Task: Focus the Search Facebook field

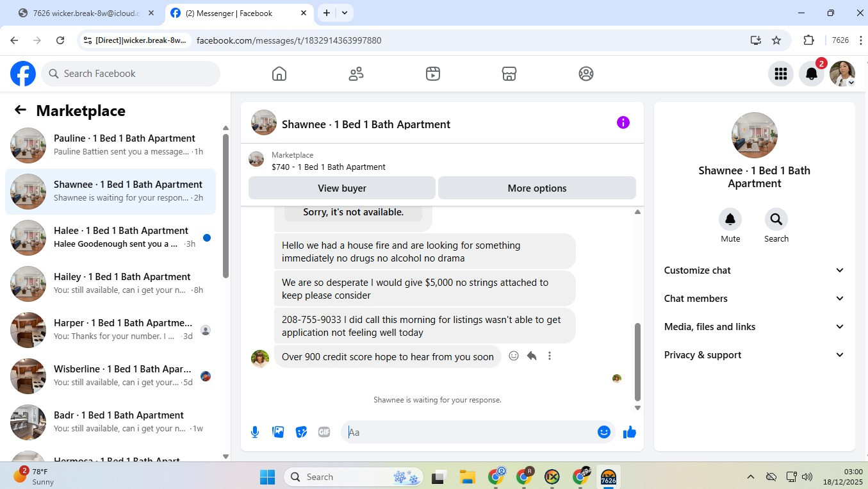Action: [131, 74]
